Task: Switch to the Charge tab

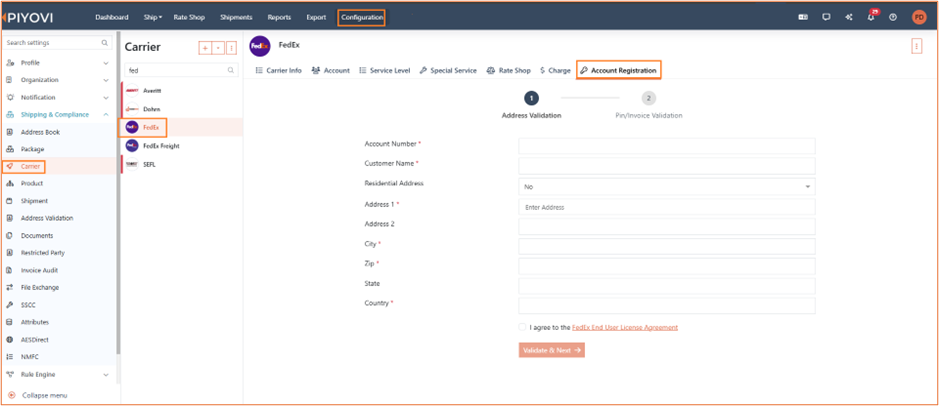Action: (x=555, y=70)
